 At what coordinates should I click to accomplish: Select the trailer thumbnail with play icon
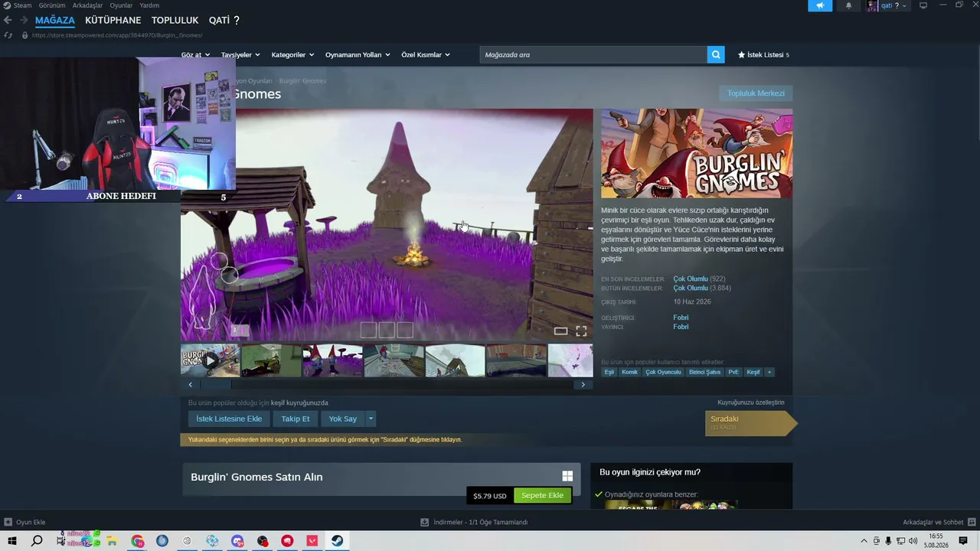pyautogui.click(x=210, y=360)
